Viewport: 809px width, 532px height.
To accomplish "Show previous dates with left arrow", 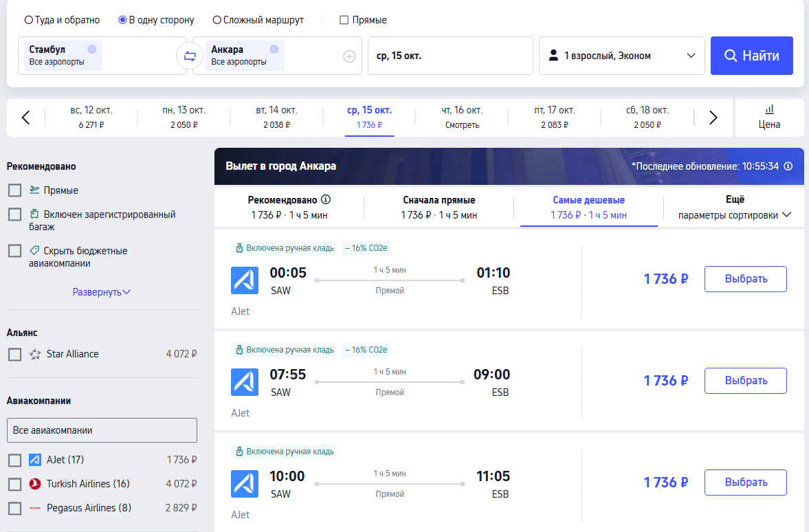I will [26, 118].
